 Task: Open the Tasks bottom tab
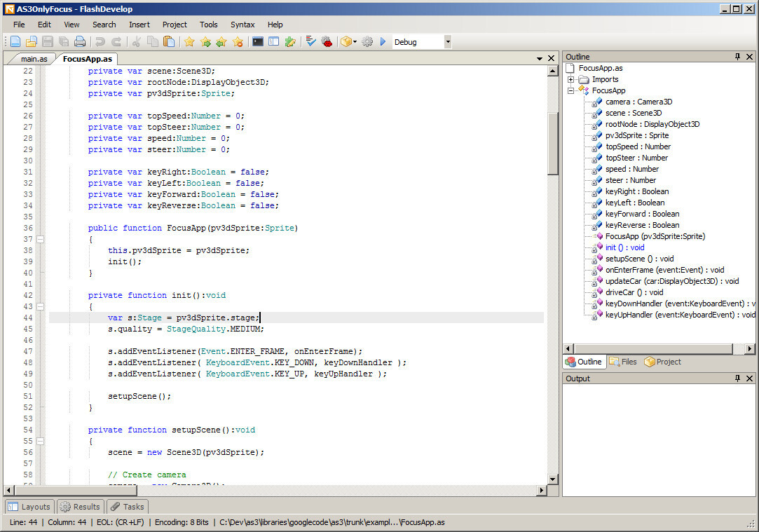(x=128, y=507)
